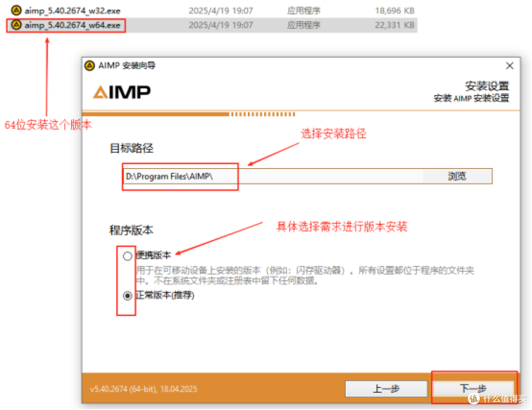Click the 下一步 next button
532x410 pixels.
point(473,388)
